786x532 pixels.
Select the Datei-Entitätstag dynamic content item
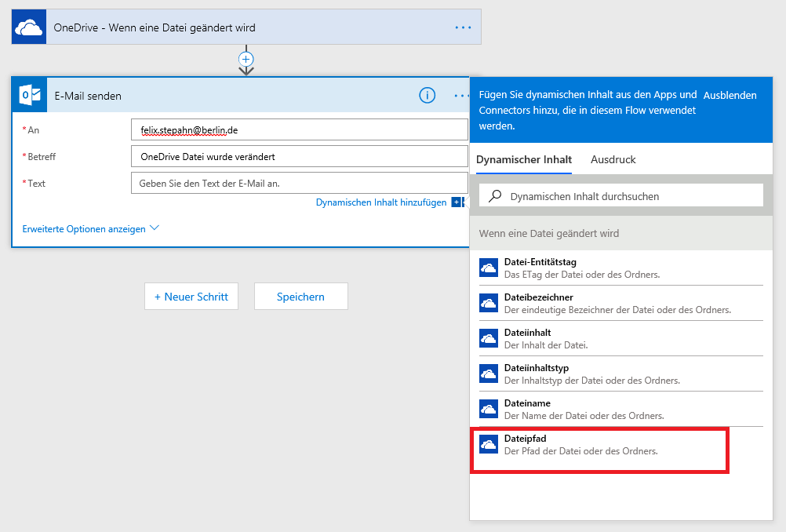(580, 268)
